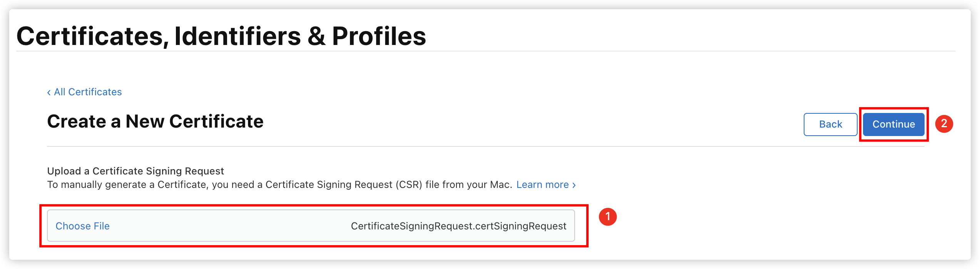Click the chevron arrow after Learn more

(574, 185)
